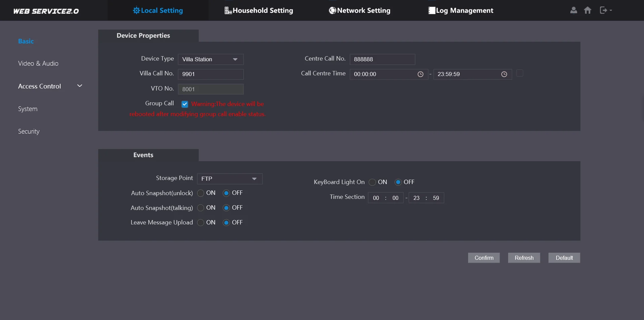This screenshot has width=644, height=320.
Task: Set Leave Message Upload to ON
Action: point(200,223)
